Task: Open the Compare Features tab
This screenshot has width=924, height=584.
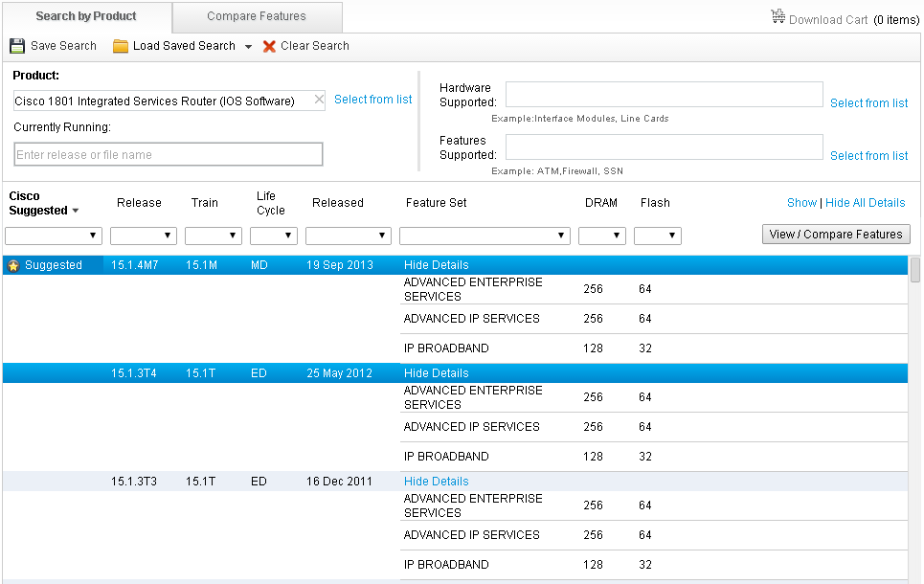Action: pyautogui.click(x=257, y=16)
